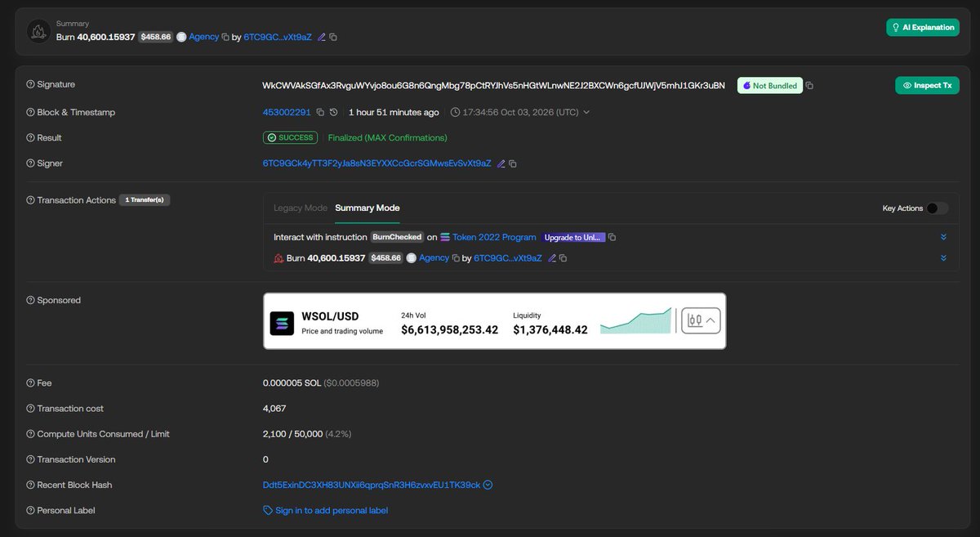Click Sign in to add personal label
Viewport: 980px width, 537px height.
click(x=332, y=510)
